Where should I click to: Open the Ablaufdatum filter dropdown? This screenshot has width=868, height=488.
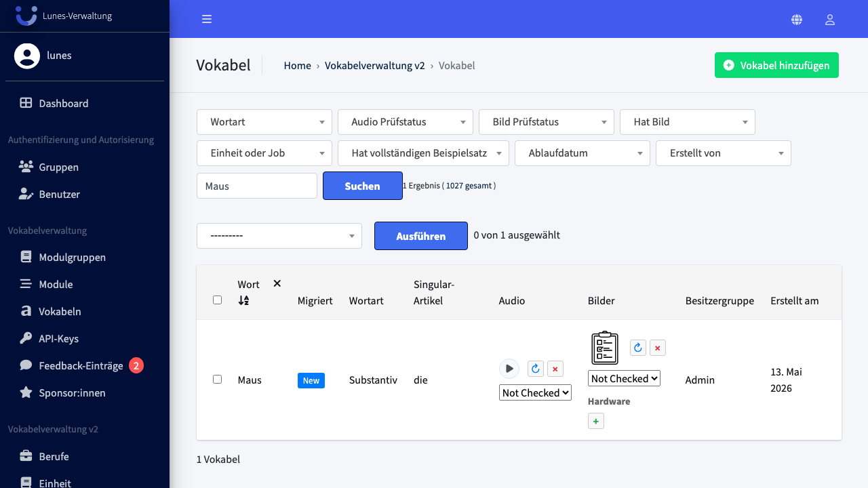pos(583,153)
